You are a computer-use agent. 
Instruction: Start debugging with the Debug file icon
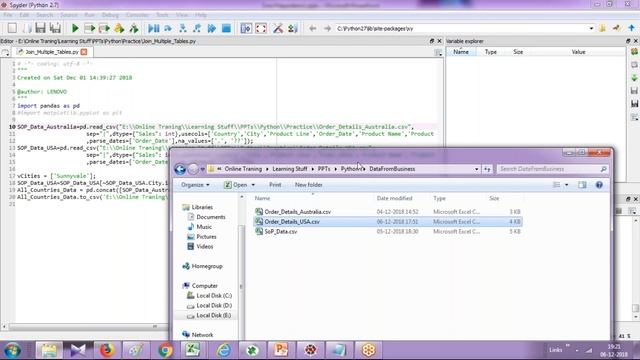pos(153,28)
